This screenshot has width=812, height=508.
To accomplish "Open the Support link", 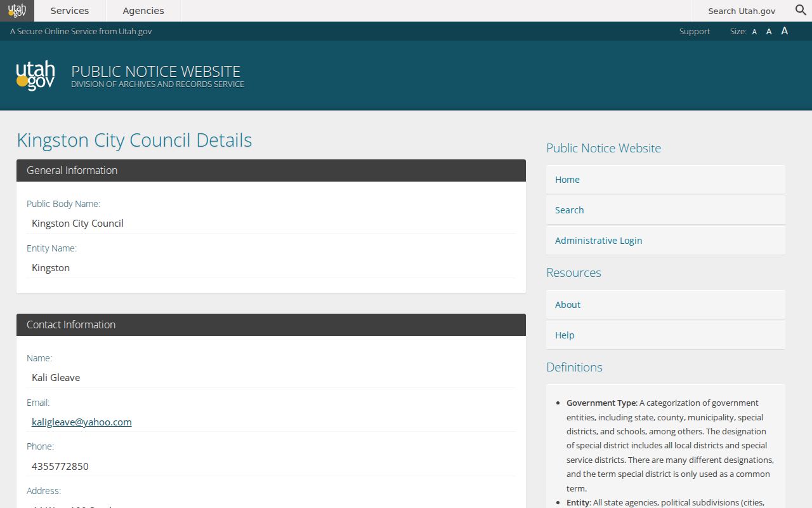I will (695, 31).
